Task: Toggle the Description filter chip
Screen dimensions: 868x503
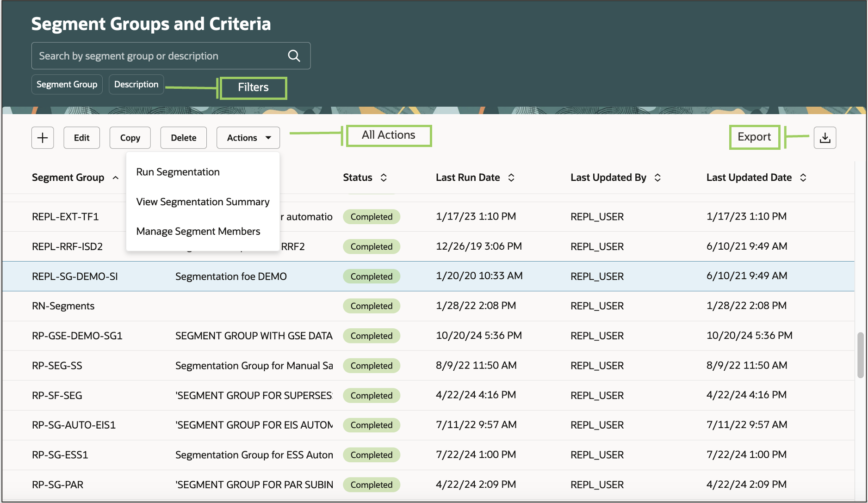Action: click(x=136, y=84)
